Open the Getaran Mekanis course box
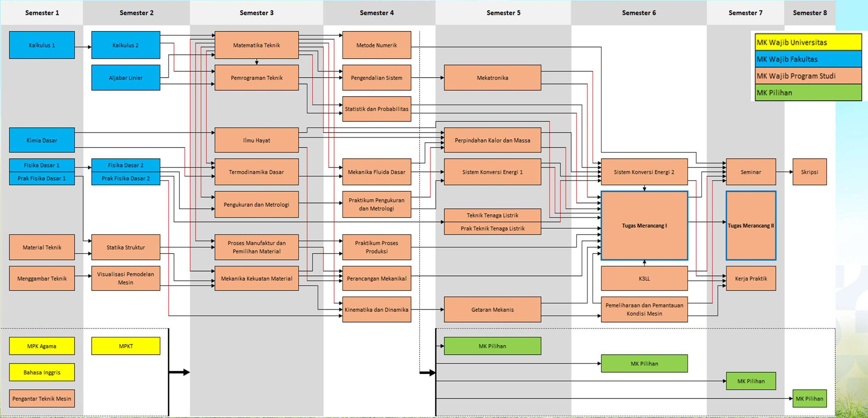Image resolution: width=868 pixels, height=418 pixels. click(492, 309)
